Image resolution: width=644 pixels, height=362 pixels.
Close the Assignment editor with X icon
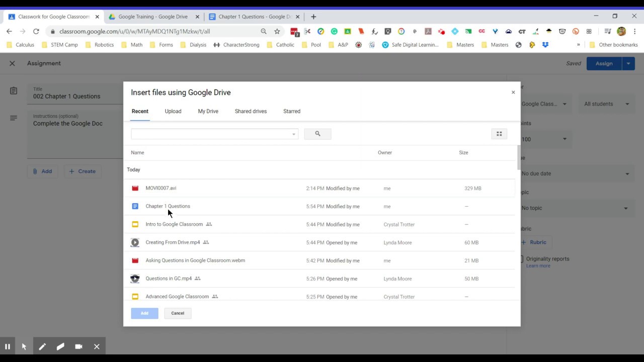coord(12,63)
